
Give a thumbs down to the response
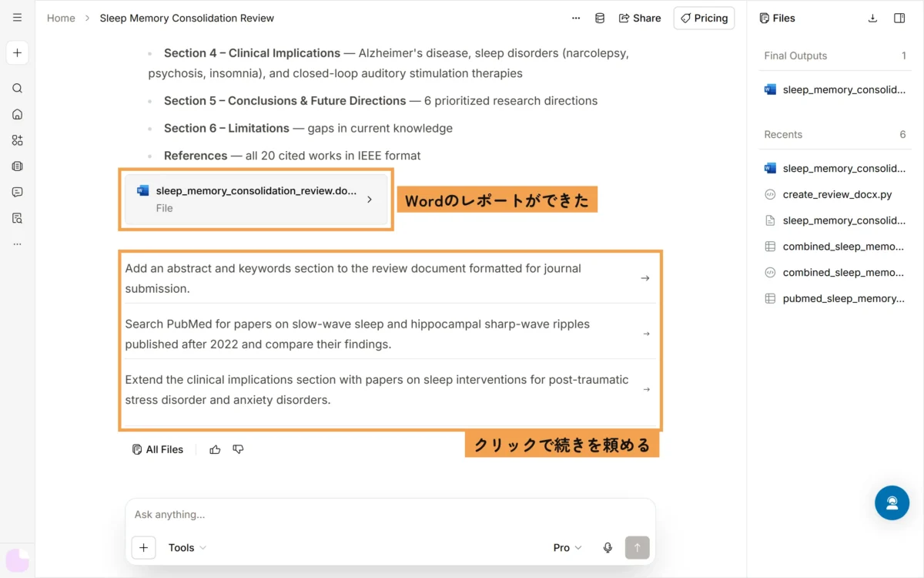(238, 449)
